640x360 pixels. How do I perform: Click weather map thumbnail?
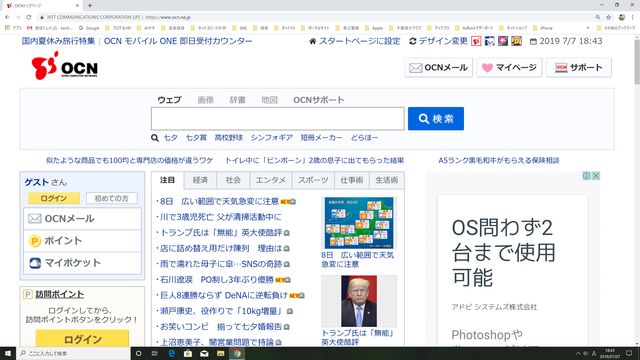click(x=359, y=223)
